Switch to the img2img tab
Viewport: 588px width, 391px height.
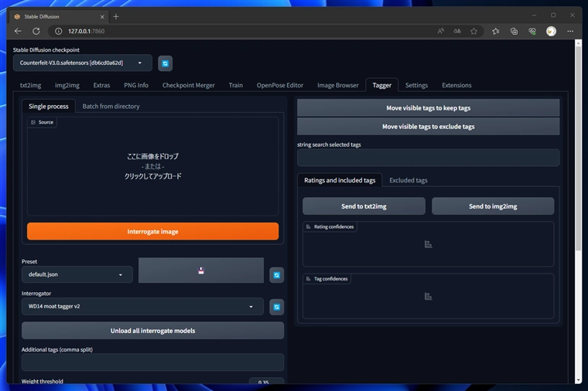coord(67,85)
